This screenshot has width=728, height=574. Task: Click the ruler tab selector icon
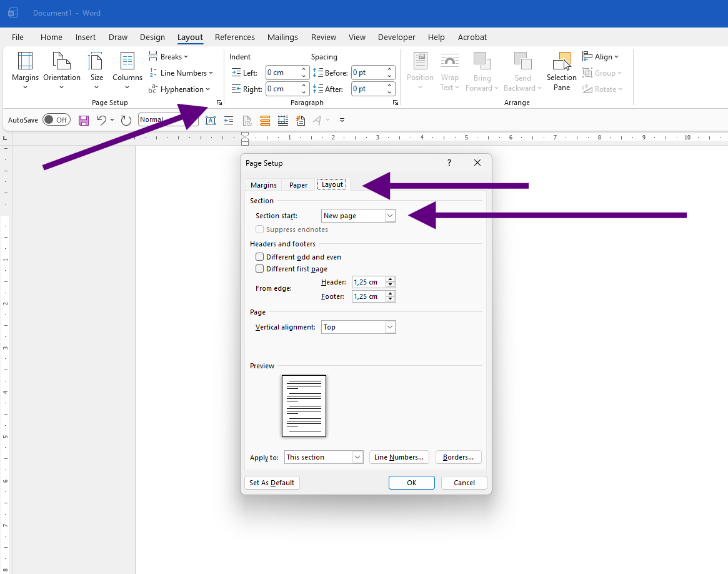tap(5, 138)
